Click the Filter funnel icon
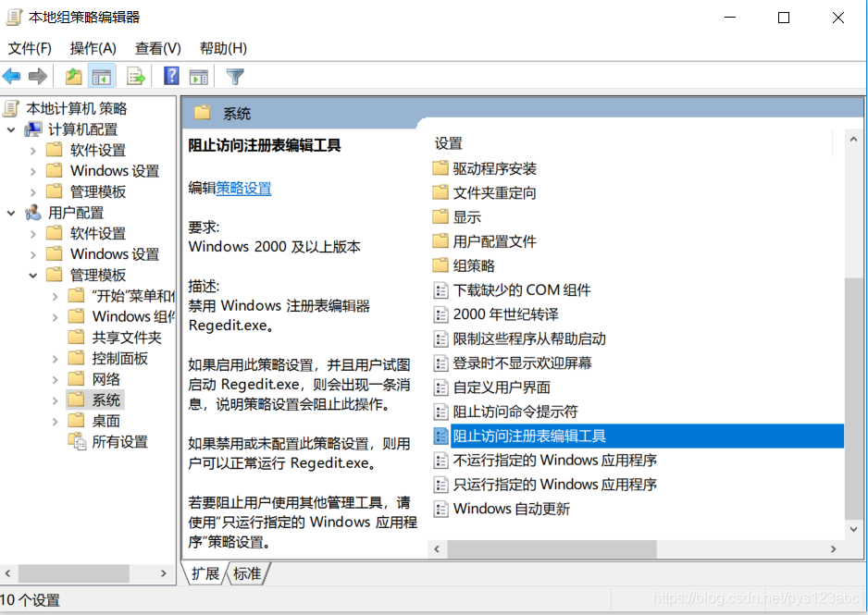 click(235, 77)
